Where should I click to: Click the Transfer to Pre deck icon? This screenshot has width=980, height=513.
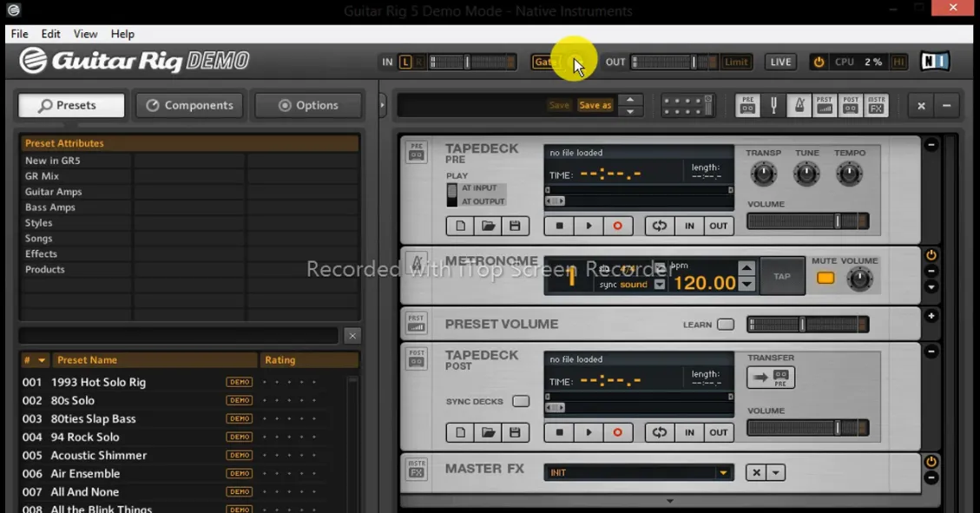(x=771, y=377)
